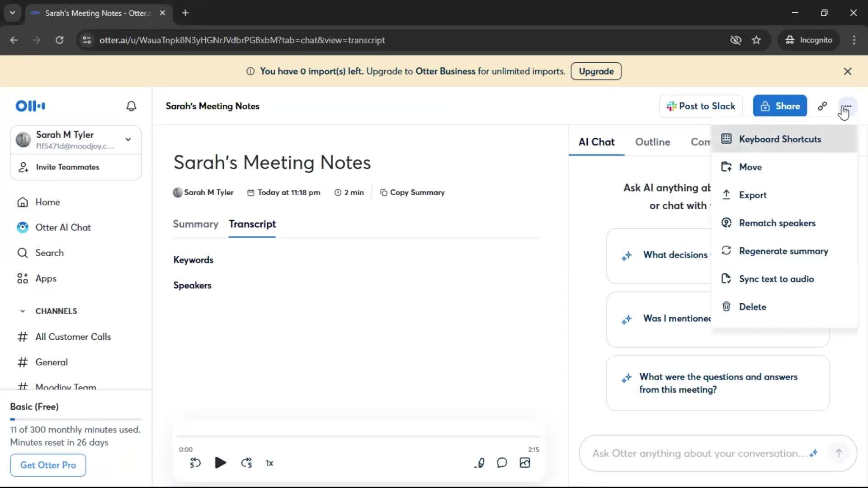868x488 pixels.
Task: Dismiss the import upgrade banner
Action: [848, 71]
